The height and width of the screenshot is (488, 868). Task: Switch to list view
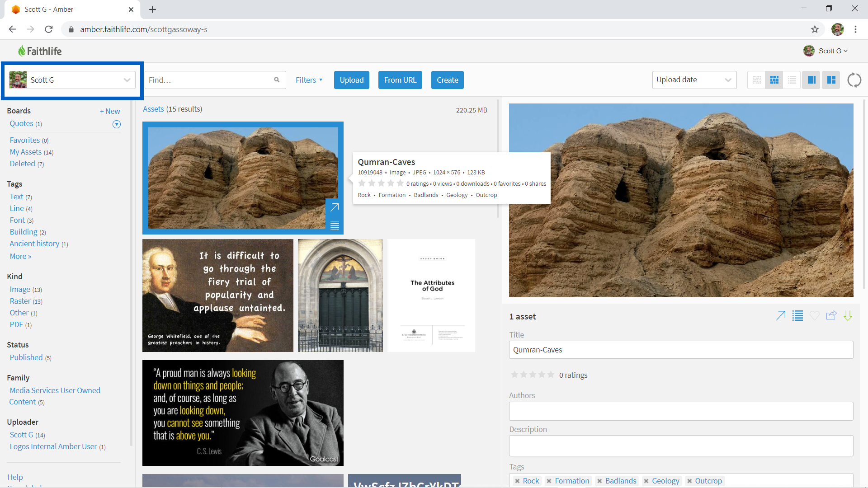coord(792,80)
